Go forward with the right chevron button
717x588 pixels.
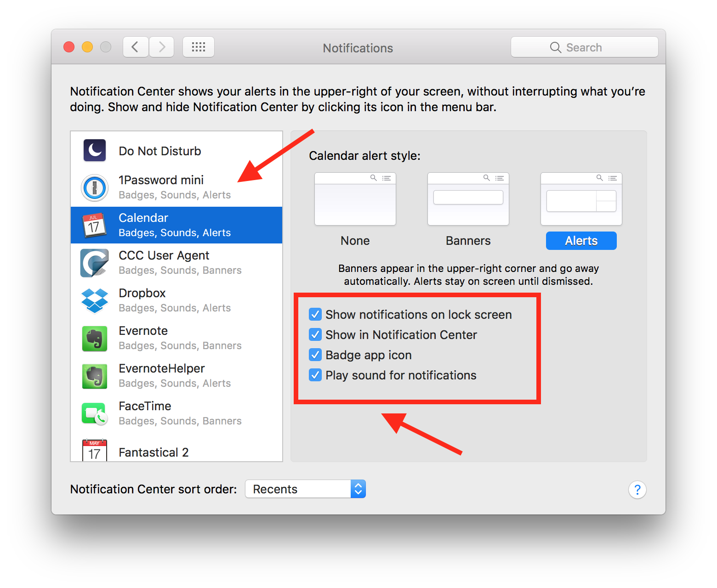[161, 47]
